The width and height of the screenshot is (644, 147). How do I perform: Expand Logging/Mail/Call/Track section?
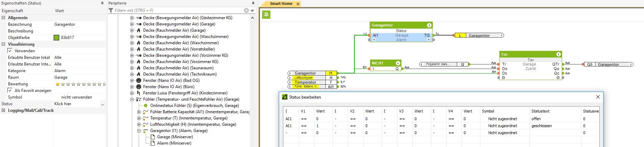click(3, 110)
